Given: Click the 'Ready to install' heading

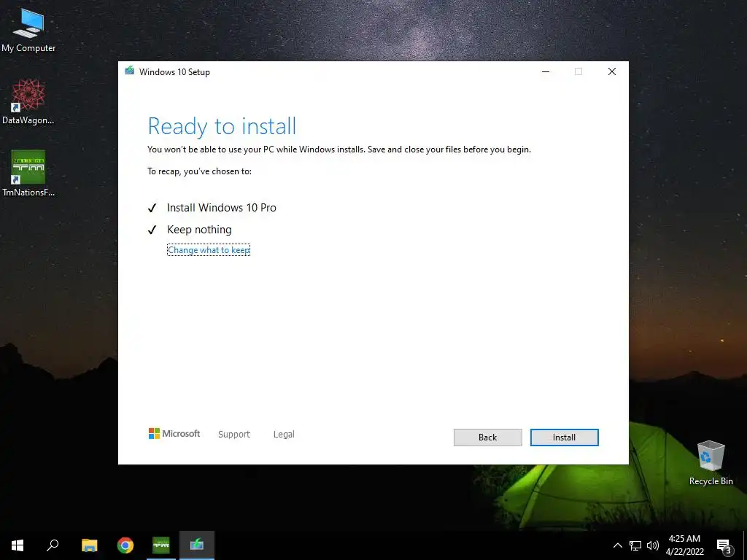Looking at the screenshot, I should pos(222,125).
